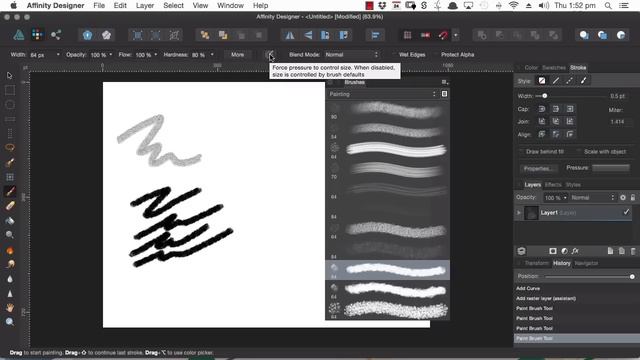
Task: Select the Burn Brush flame tool
Action: 10,250
